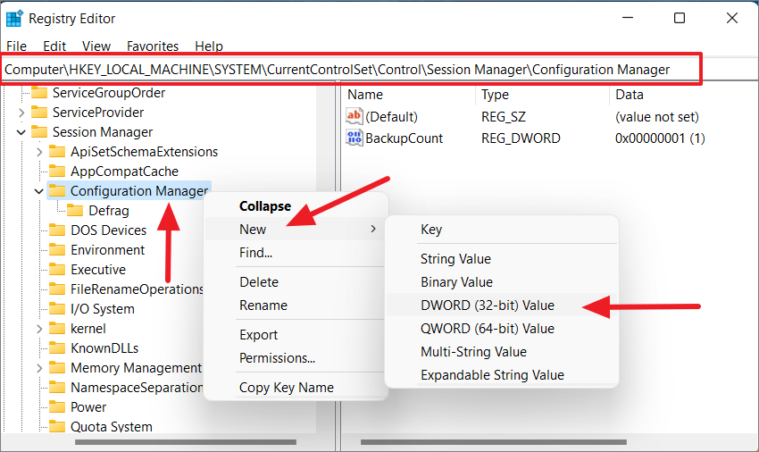
Task: Expand the kernel key
Action: (x=39, y=329)
